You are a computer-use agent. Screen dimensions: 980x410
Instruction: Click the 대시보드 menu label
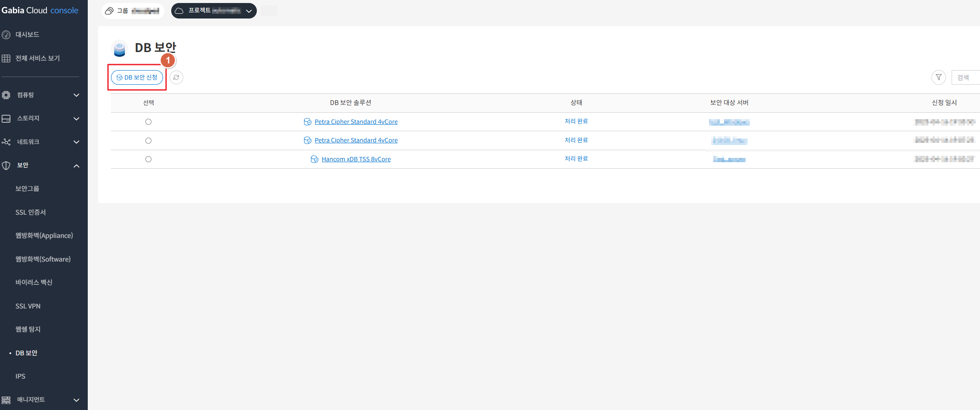27,34
